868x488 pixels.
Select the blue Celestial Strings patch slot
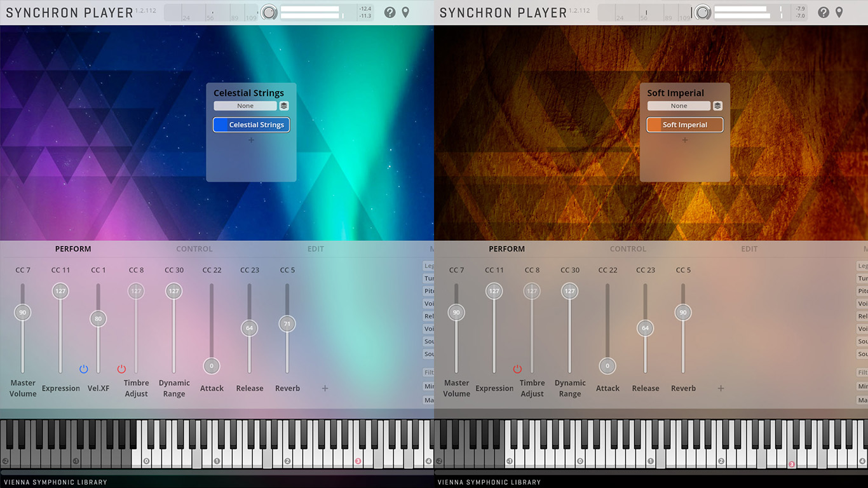pyautogui.click(x=252, y=125)
